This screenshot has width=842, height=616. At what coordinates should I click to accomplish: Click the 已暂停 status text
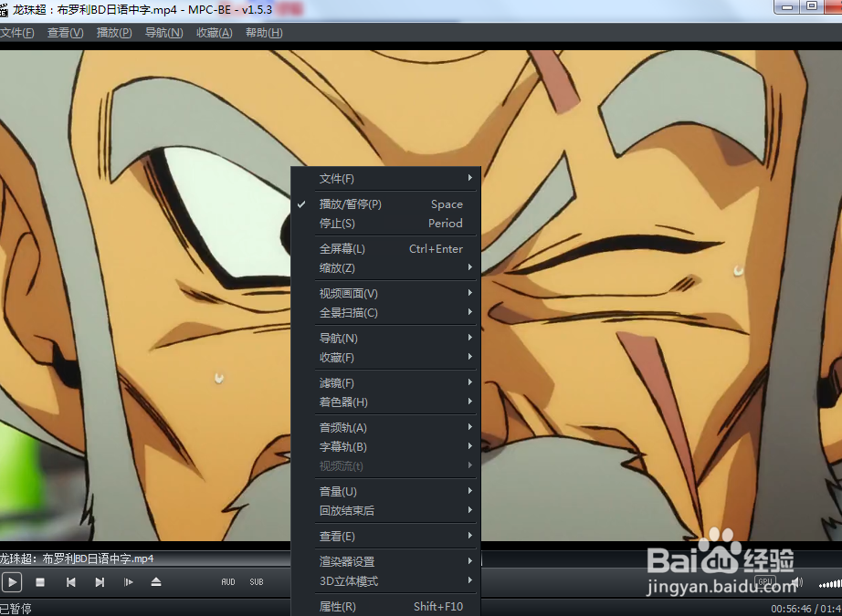click(x=16, y=609)
